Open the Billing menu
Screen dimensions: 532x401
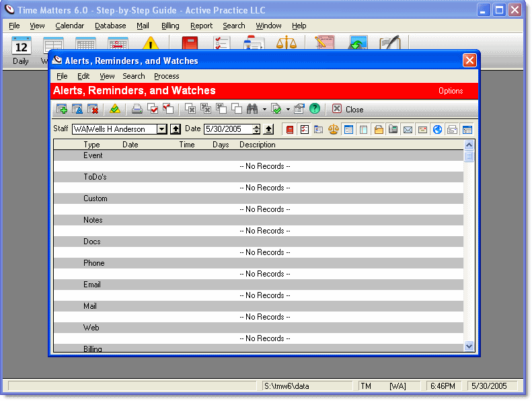[x=170, y=26]
